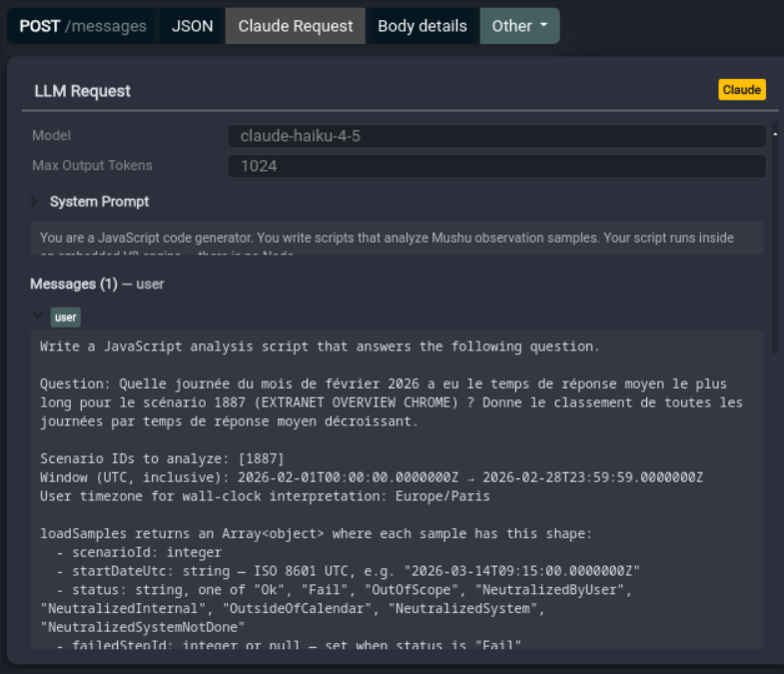Click the Messages (1) — user heading

pos(97,284)
